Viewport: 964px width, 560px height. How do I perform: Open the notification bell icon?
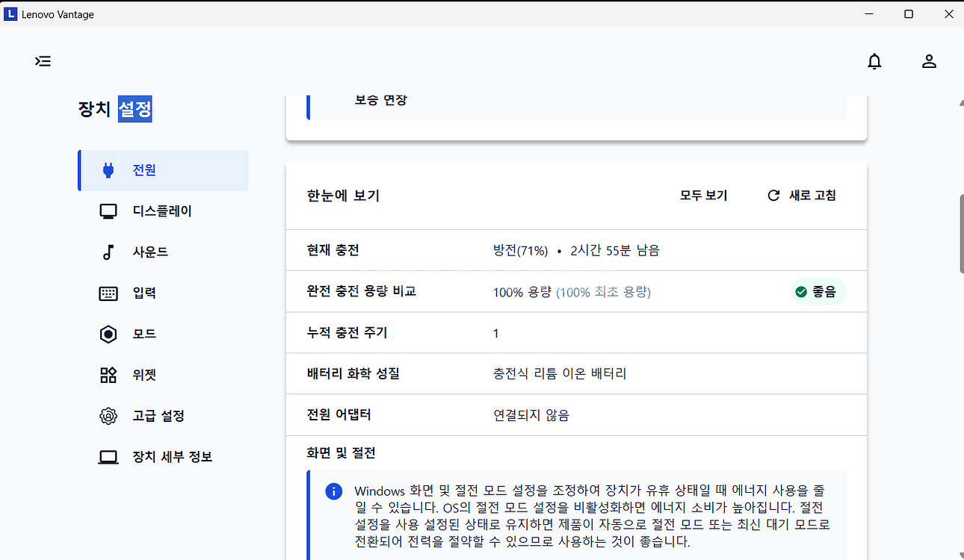874,61
